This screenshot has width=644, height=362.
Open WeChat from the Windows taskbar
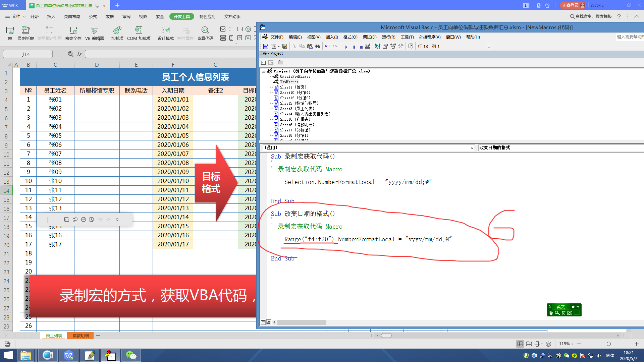(x=131, y=355)
